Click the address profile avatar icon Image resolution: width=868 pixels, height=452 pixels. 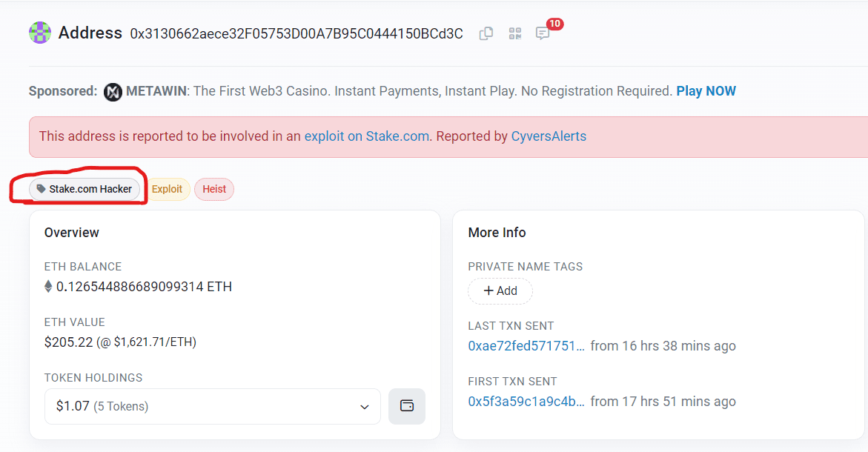[39, 32]
